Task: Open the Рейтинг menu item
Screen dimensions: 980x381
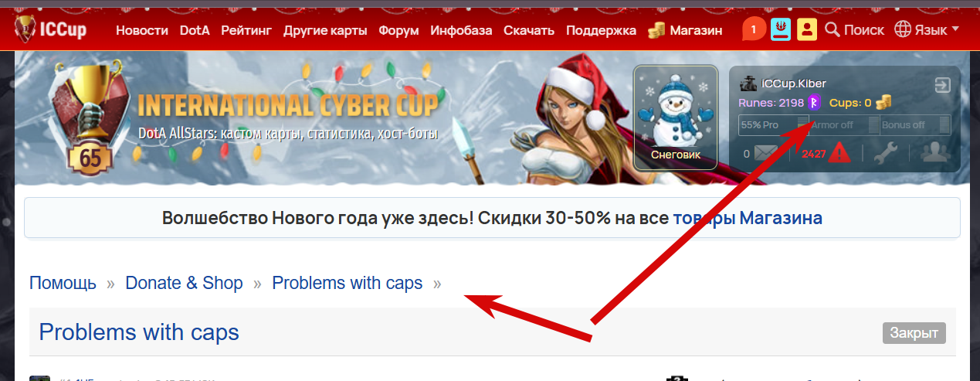Action: point(246,31)
